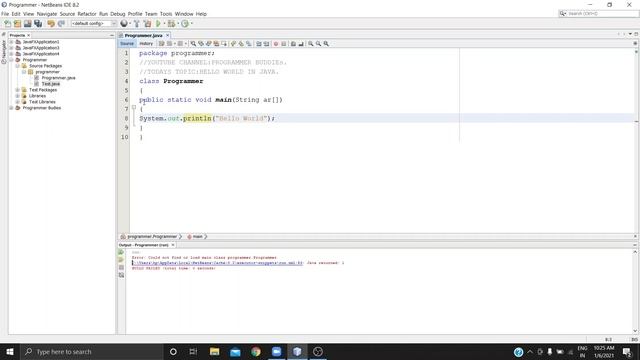Click the Undo toolbar icon
Image resolution: width=640 pixels, height=360 pixels.
point(51,24)
